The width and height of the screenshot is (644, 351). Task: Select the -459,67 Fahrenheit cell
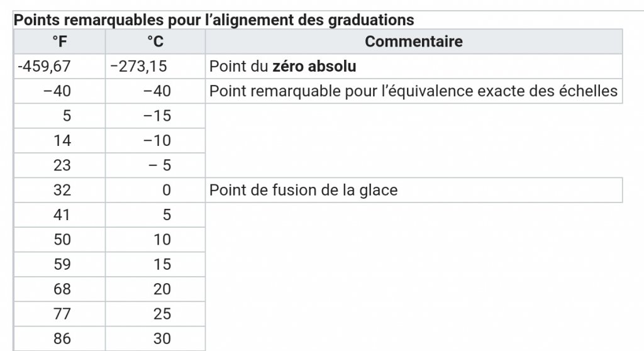tap(60, 66)
